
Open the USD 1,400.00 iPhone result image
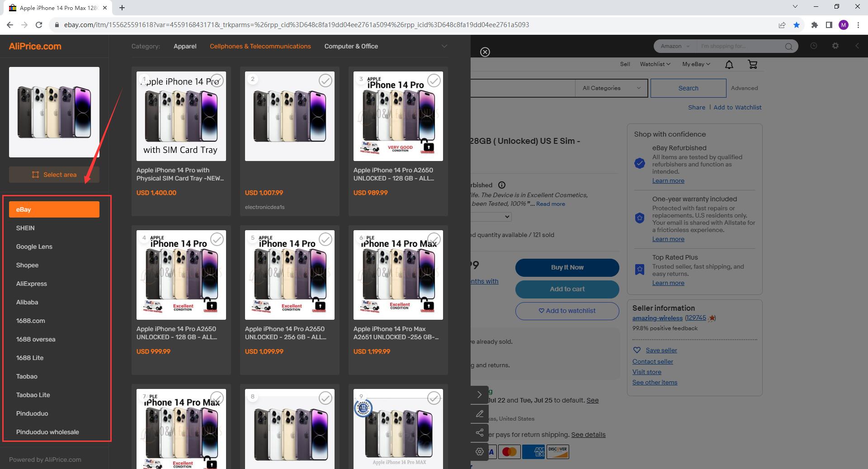[181, 116]
